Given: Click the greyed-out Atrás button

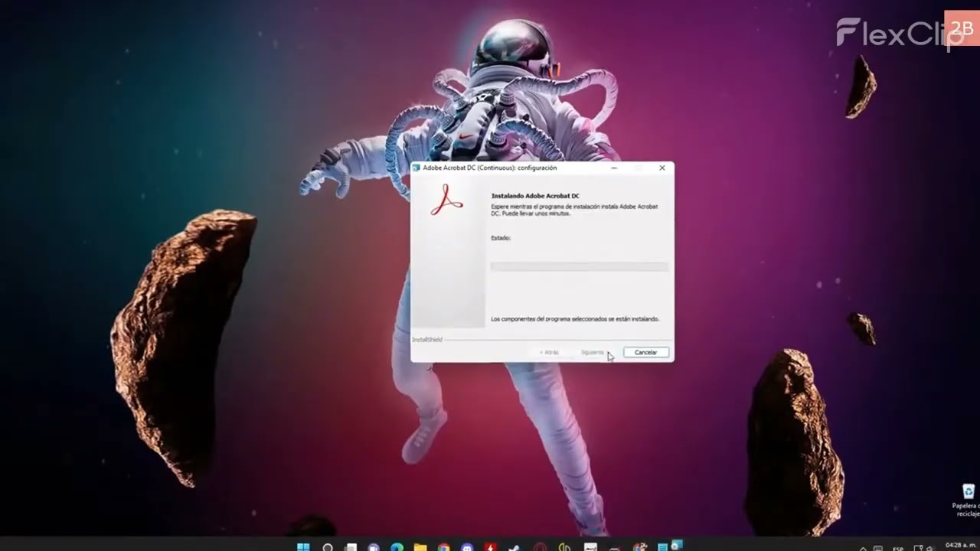Looking at the screenshot, I should click(x=549, y=352).
